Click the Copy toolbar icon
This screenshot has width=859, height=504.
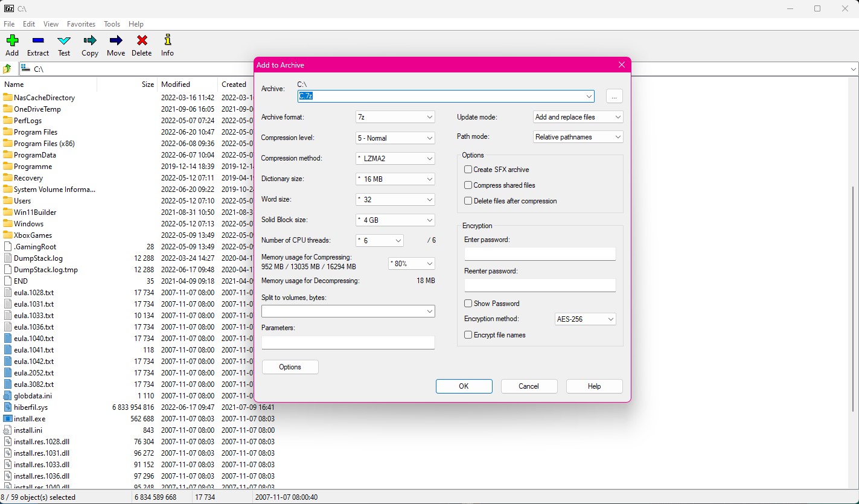(x=90, y=41)
